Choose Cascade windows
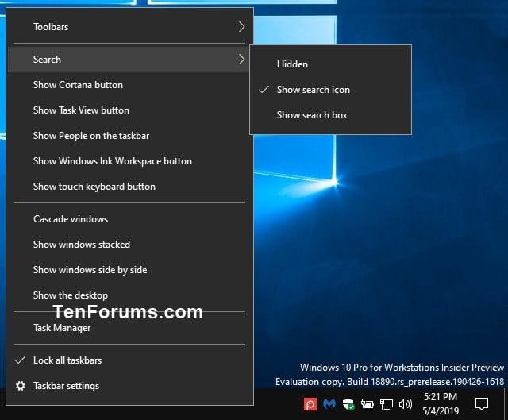The image size is (508, 420). [x=129, y=219]
